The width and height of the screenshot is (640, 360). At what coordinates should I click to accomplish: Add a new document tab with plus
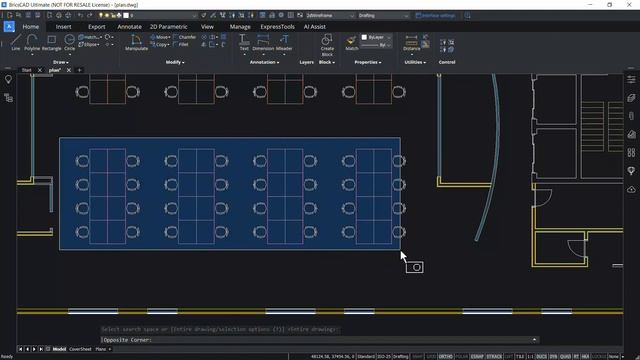pyautogui.click(x=79, y=70)
